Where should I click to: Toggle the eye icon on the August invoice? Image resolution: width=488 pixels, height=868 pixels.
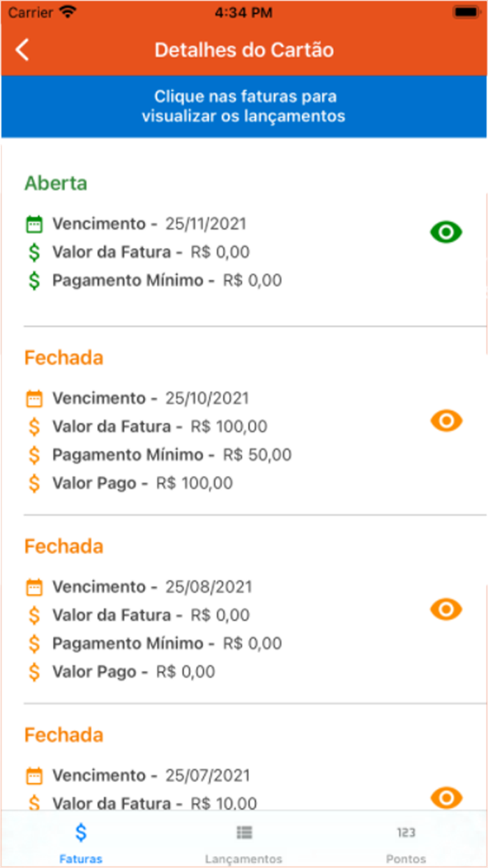(x=445, y=609)
